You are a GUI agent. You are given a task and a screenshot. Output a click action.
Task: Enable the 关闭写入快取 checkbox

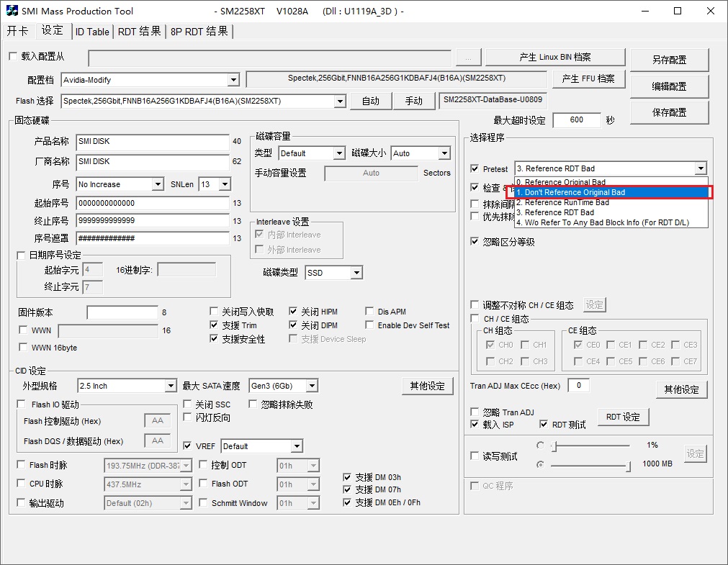tap(215, 312)
